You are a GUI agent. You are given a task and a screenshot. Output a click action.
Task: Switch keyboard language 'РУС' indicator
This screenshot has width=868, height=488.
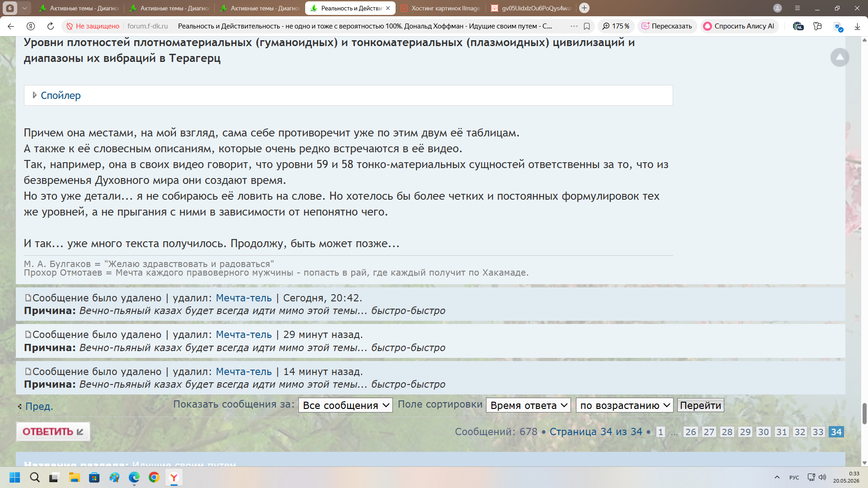coord(794,478)
